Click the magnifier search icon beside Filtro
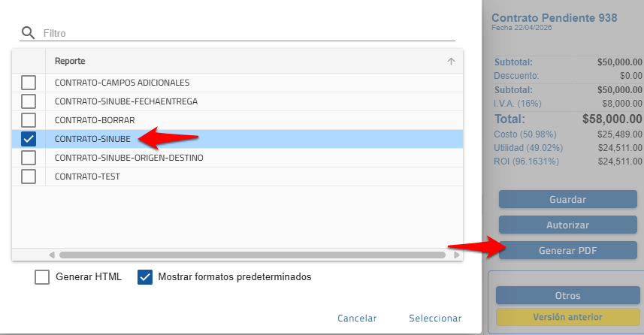Screen dimensions: 644x335 [28, 32]
